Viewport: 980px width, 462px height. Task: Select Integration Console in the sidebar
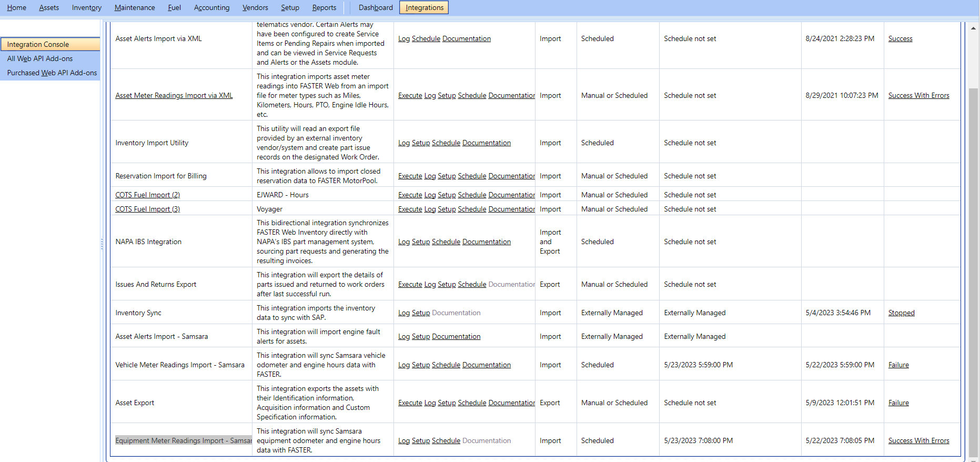pyautogui.click(x=50, y=44)
